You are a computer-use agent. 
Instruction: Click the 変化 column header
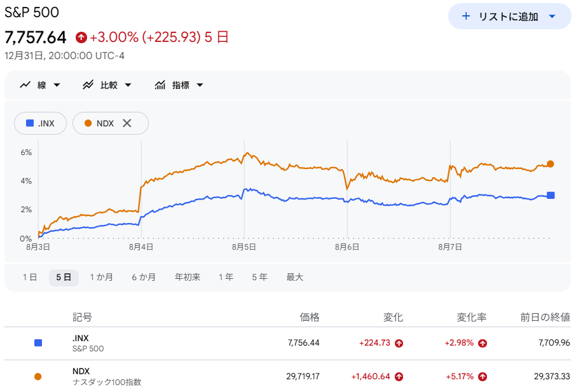pyautogui.click(x=393, y=317)
